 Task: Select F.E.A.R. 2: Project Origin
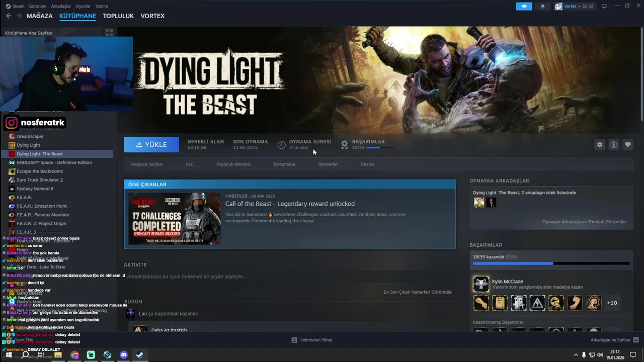click(41, 223)
